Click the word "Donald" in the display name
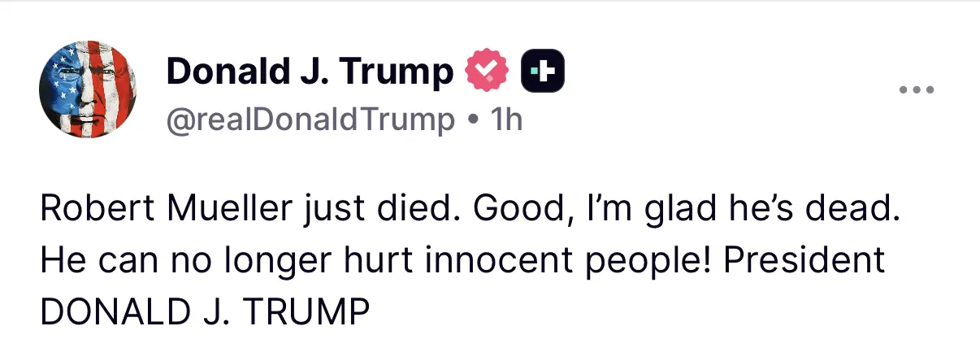This screenshot has height=361, width=980. (x=221, y=72)
